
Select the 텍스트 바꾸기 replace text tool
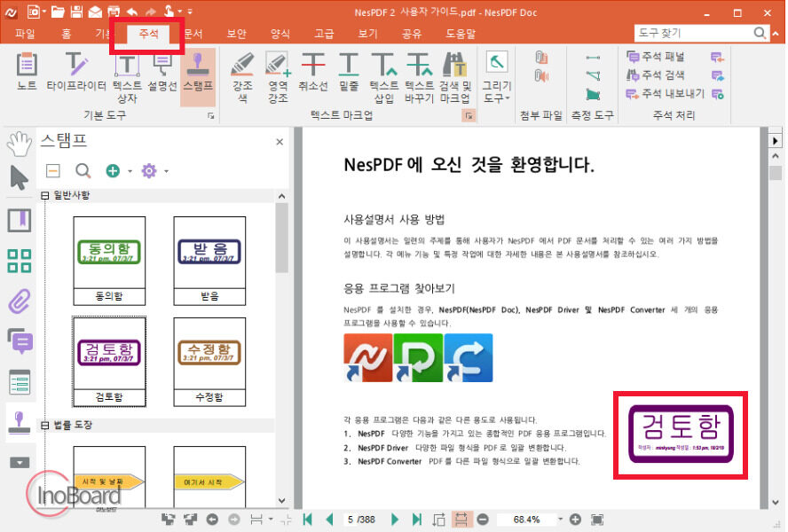pos(419,78)
